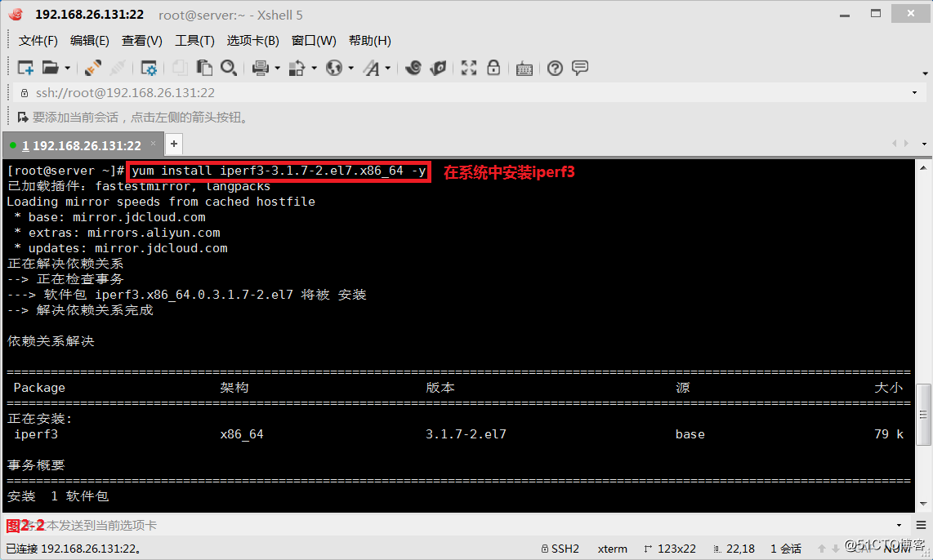Screen dimensions: 933x560
Task: Click the next tab right arrow
Action: (x=906, y=144)
